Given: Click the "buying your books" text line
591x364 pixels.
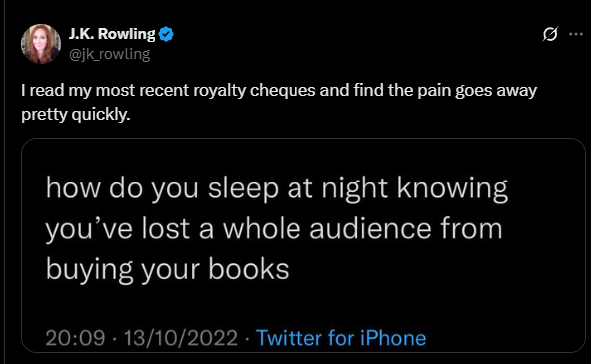Looking at the screenshot, I should click(x=167, y=270).
